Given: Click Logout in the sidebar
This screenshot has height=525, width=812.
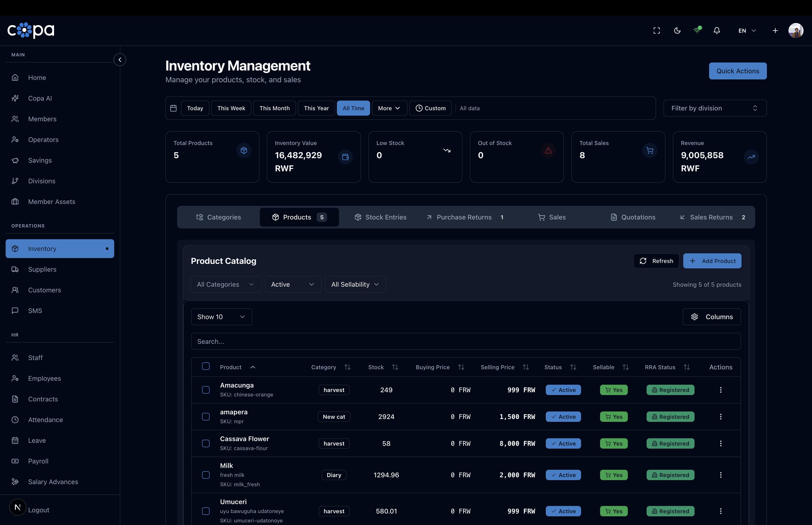Looking at the screenshot, I should 39,510.
